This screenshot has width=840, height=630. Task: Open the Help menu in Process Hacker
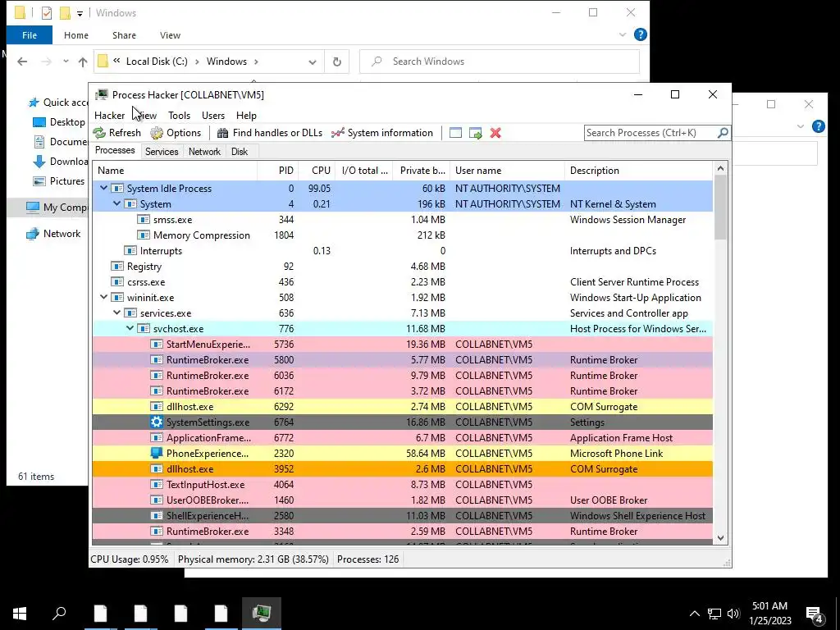click(246, 116)
